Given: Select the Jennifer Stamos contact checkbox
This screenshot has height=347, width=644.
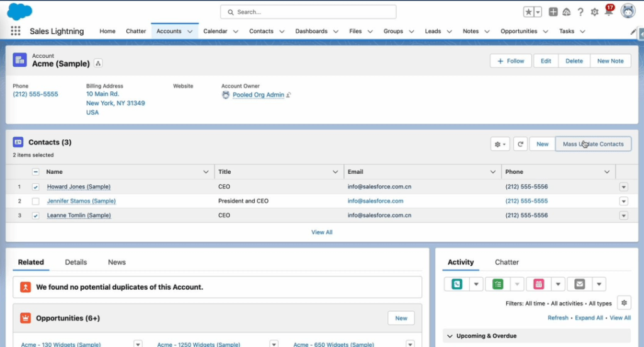Looking at the screenshot, I should [x=36, y=202].
